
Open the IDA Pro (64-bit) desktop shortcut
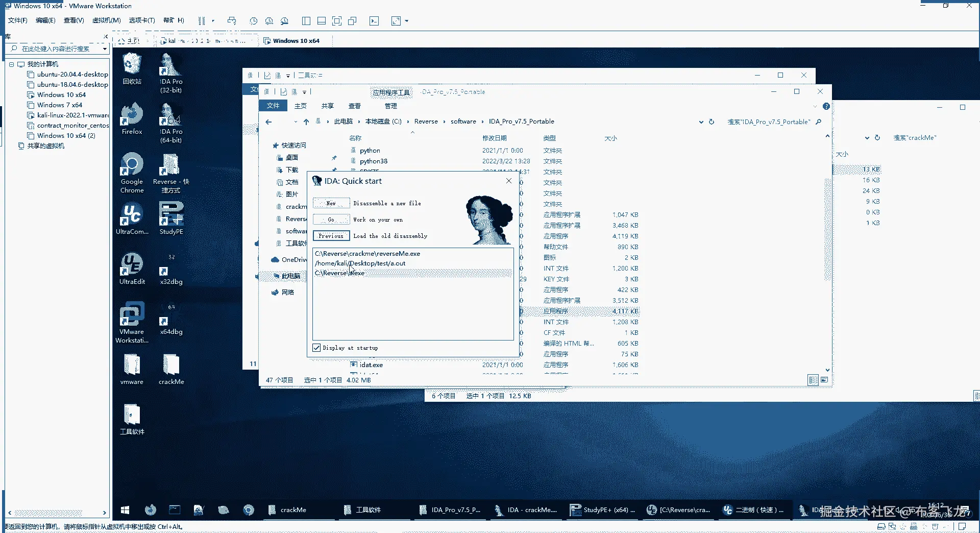pos(170,123)
